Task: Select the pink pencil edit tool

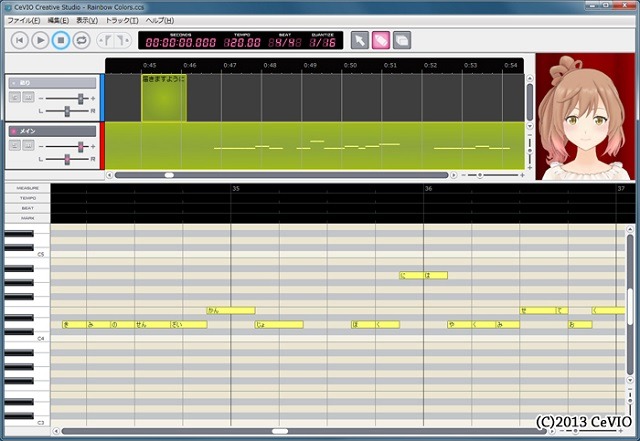Action: tap(381, 40)
